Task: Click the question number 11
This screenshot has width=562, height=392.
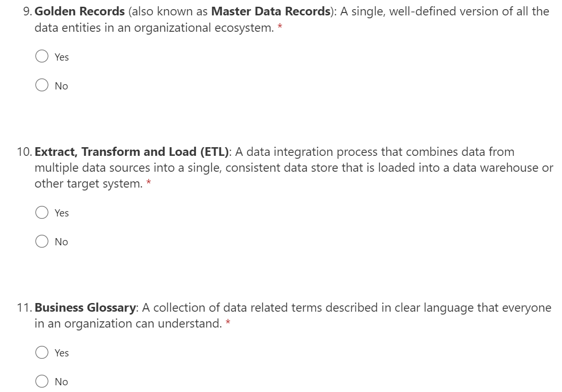Action: [24, 308]
